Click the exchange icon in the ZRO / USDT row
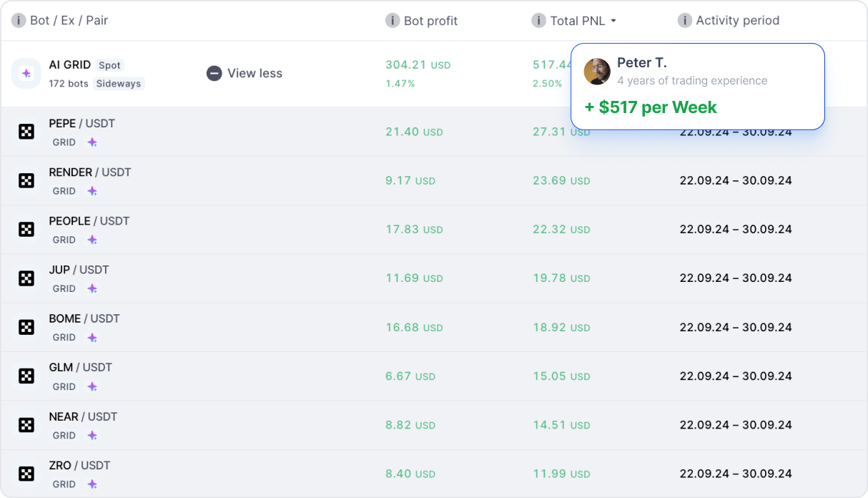The image size is (868, 498). click(x=26, y=474)
